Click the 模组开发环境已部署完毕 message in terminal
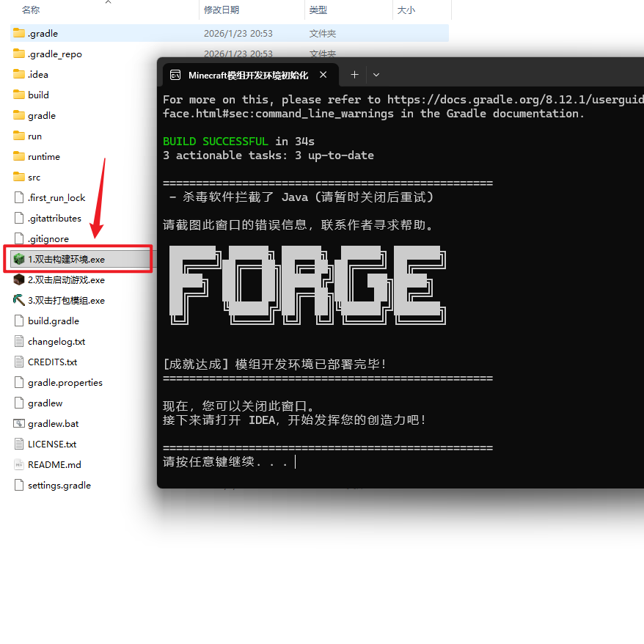This screenshot has height=644, width=644. pyautogui.click(x=310, y=364)
